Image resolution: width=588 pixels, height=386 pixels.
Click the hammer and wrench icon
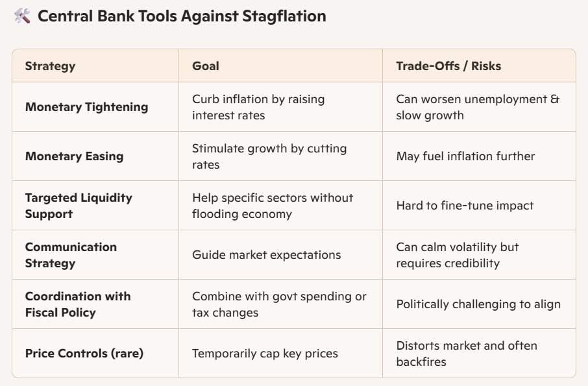point(22,16)
